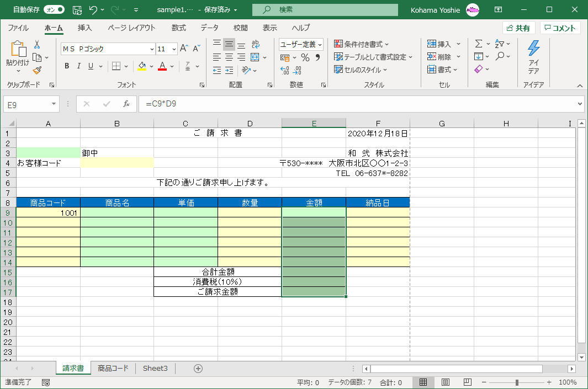Click the 共有 share button
Screen dimensions: 588x389
tap(518, 28)
